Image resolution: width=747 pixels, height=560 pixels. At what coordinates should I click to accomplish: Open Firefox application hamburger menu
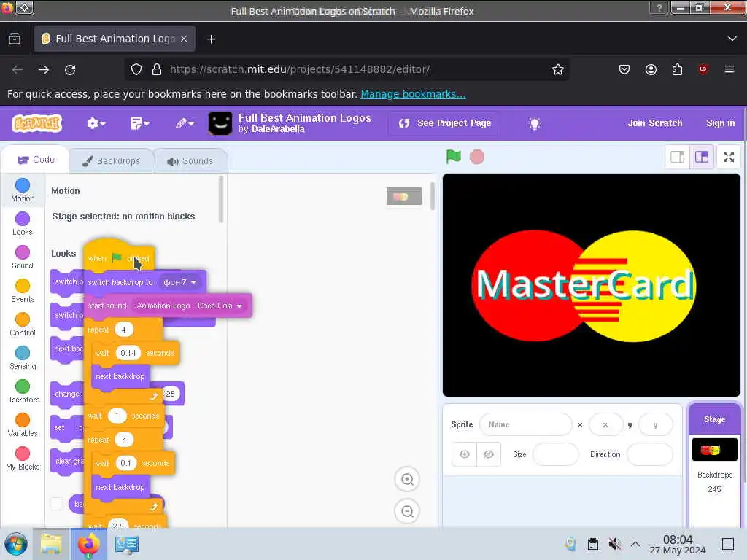[729, 69]
